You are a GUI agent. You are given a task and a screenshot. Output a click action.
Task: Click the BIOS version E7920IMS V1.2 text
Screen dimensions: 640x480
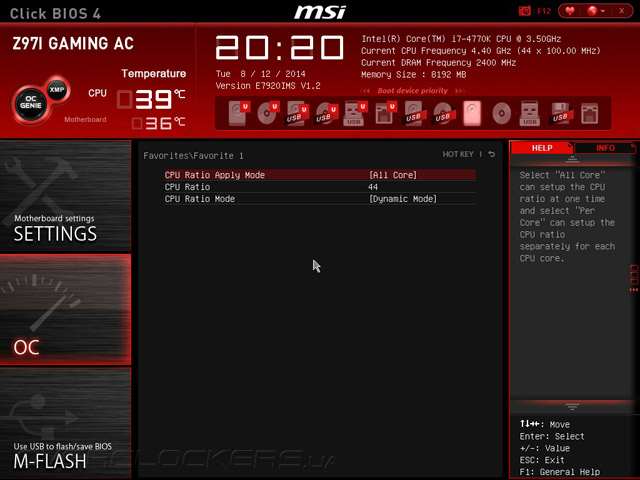point(268,86)
